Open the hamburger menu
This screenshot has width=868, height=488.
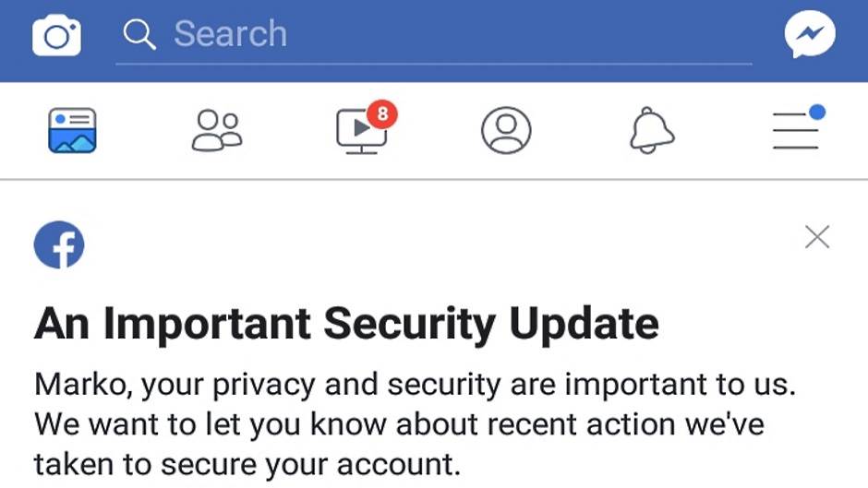795,130
